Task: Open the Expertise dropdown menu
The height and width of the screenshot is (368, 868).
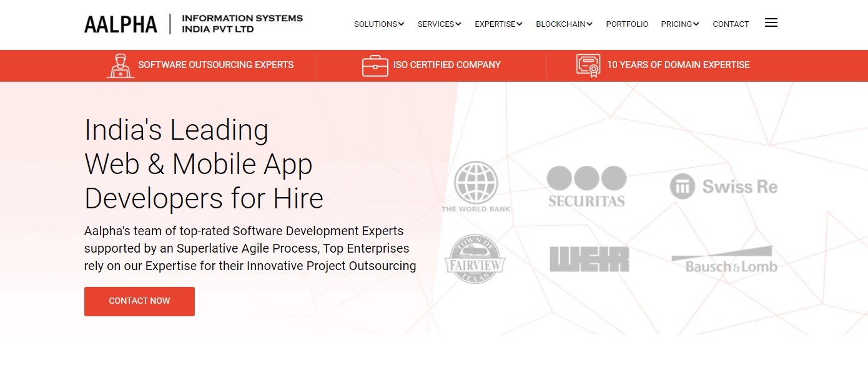Action: tap(498, 24)
